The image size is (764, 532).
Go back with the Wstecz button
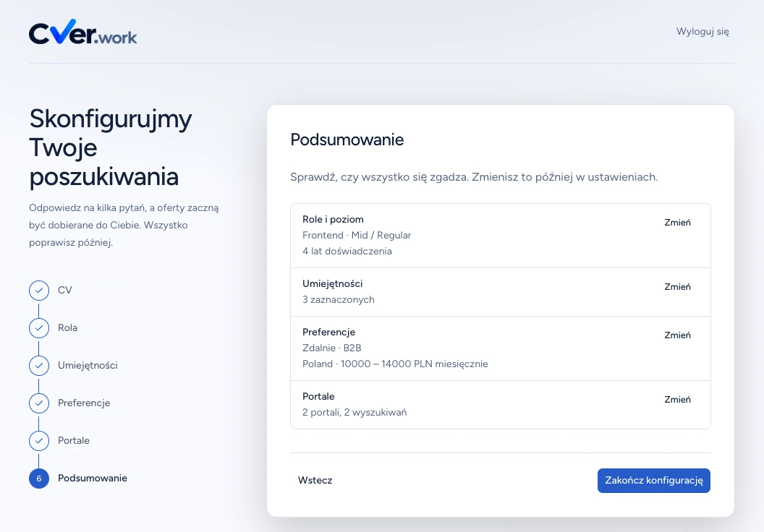coord(315,481)
